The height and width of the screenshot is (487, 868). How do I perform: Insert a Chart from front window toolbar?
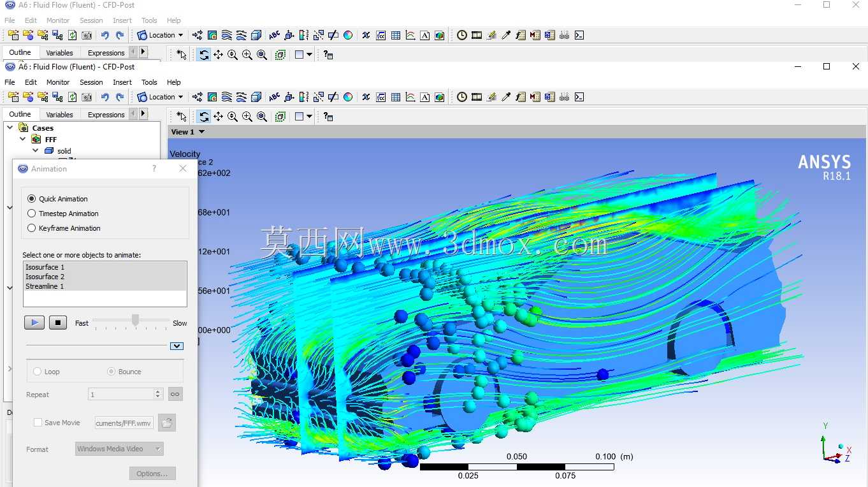(410, 97)
